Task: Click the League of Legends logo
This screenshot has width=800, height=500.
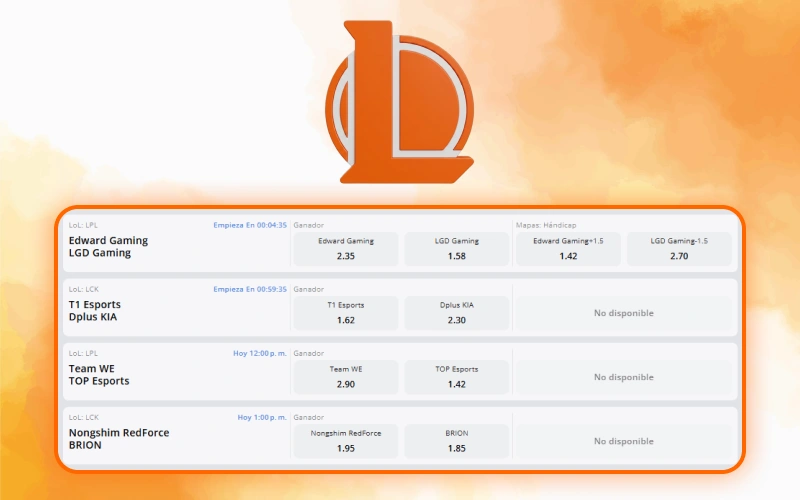Action: (399, 102)
